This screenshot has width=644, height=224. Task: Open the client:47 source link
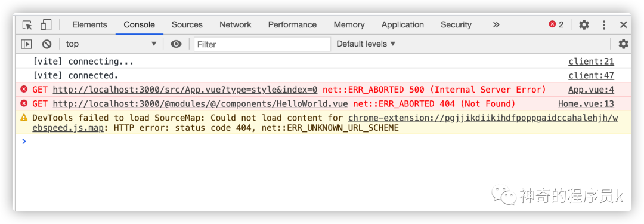pyautogui.click(x=591, y=76)
